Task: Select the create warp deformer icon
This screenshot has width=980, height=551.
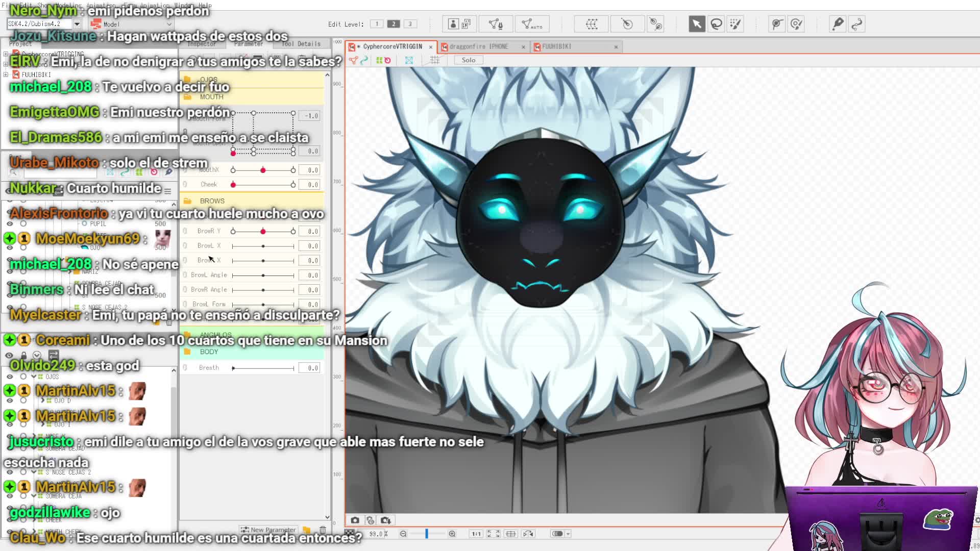Action: tap(592, 24)
